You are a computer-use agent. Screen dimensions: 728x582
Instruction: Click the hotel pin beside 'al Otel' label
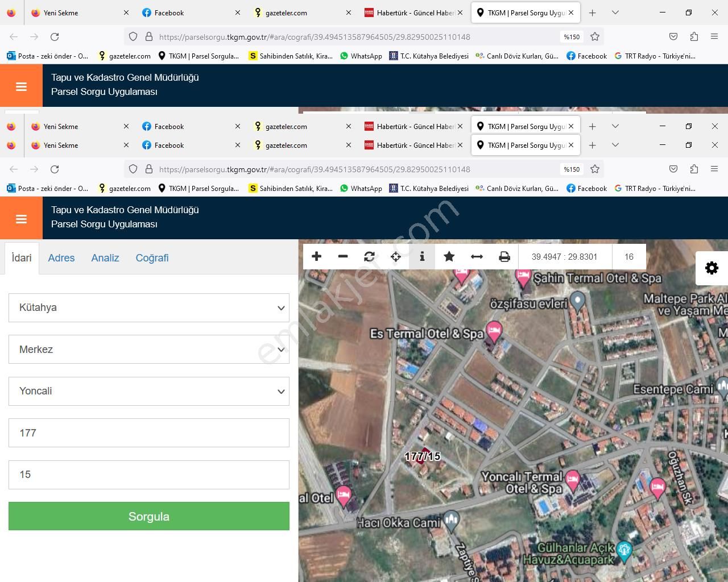(343, 496)
